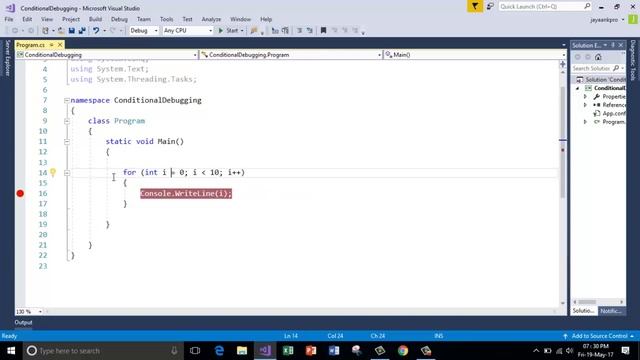The width and height of the screenshot is (640, 360).
Task: Open the Debug menu
Action: pyautogui.click(x=119, y=19)
